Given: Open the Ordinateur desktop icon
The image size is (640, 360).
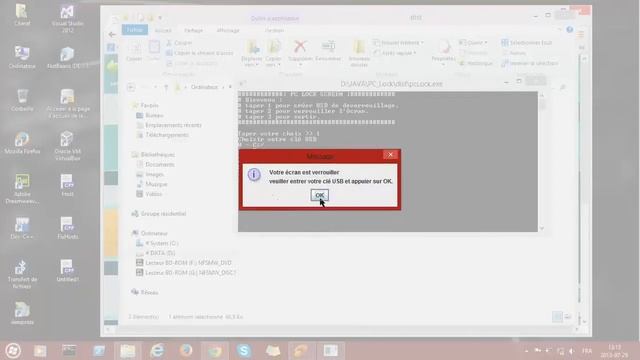Looking at the screenshot, I should (22, 57).
